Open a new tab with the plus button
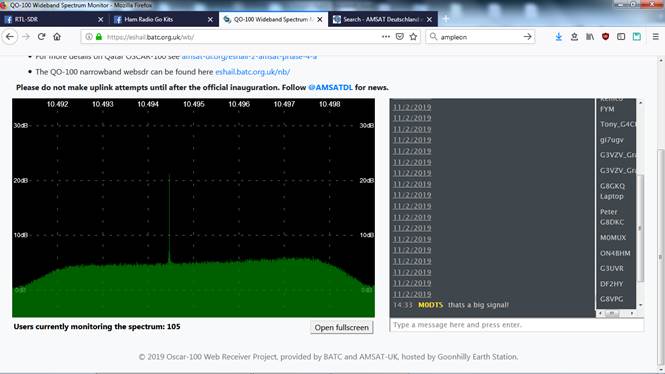The width and height of the screenshot is (665, 374). point(446,19)
